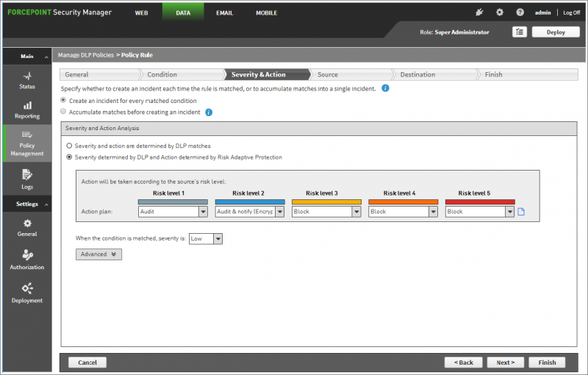The height and width of the screenshot is (375, 588).
Task: Open the help question mark icon
Action: coord(520,12)
